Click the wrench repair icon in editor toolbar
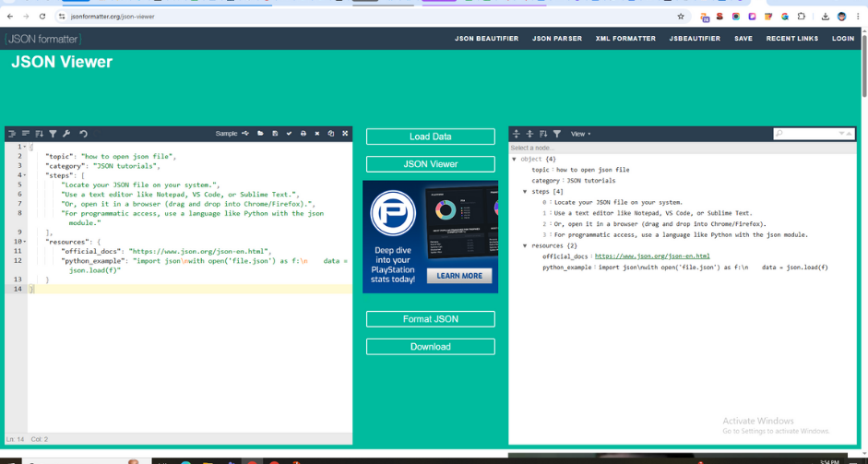Viewport: 868px width, 464px height. pos(66,134)
